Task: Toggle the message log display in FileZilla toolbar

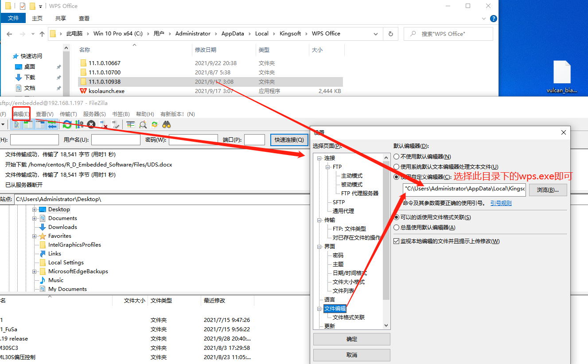Action: coord(16,125)
